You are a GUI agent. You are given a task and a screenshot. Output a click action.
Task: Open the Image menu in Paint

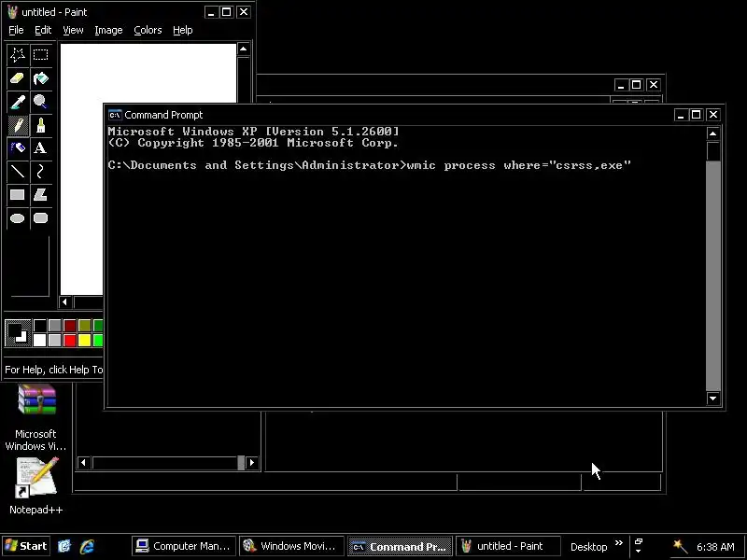pos(108,30)
